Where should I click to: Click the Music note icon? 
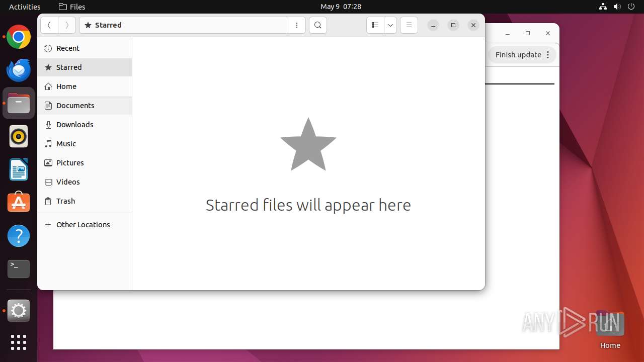tap(48, 144)
